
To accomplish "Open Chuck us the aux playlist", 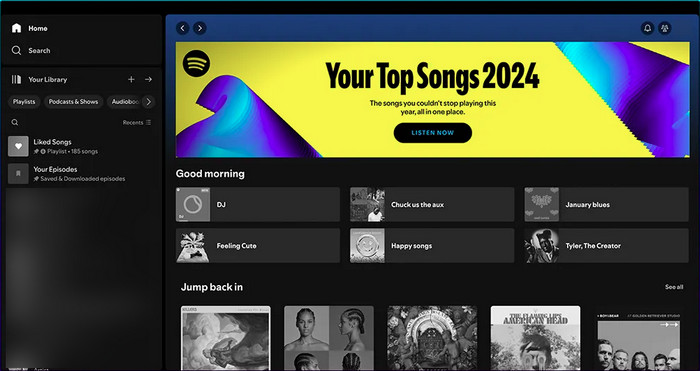I will point(432,204).
